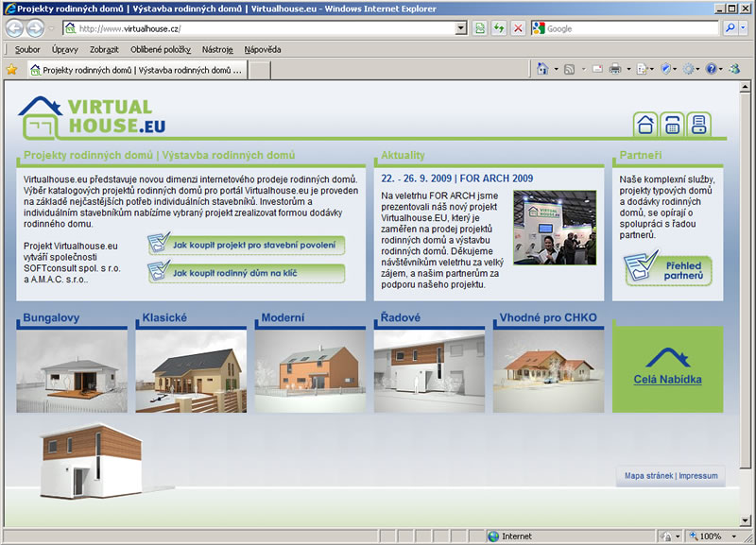Click the browser Back arrow button
Viewport: 756px width, 545px height.
15,28
